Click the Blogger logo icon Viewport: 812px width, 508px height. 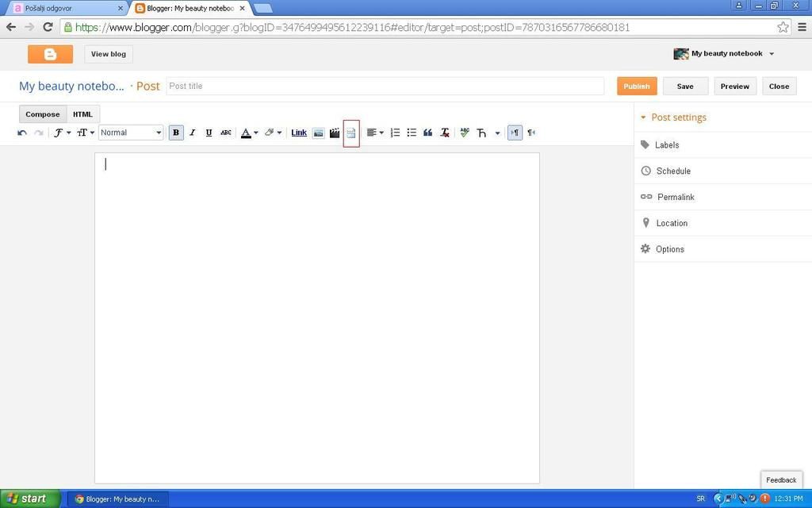(x=50, y=54)
